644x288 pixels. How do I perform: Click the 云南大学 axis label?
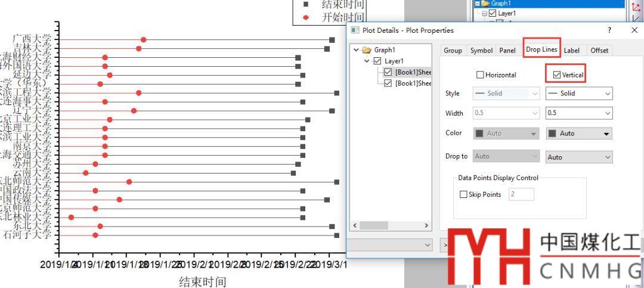[32, 173]
